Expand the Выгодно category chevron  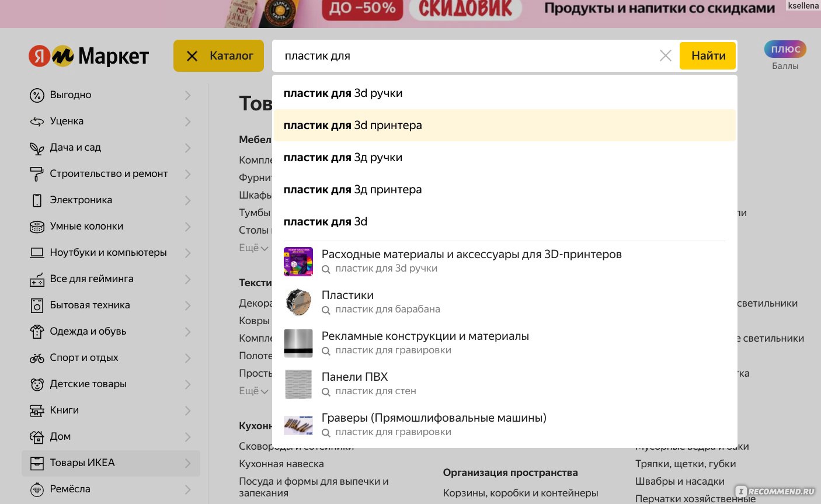click(x=187, y=95)
